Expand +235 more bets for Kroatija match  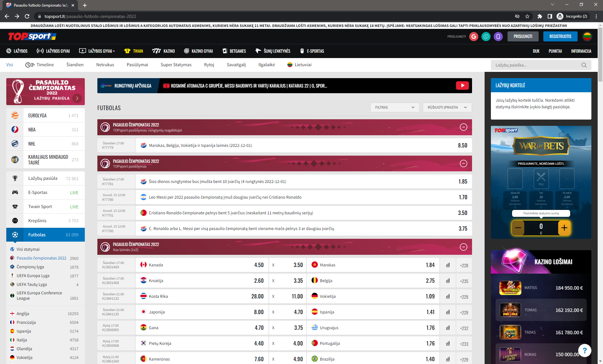[464, 281]
